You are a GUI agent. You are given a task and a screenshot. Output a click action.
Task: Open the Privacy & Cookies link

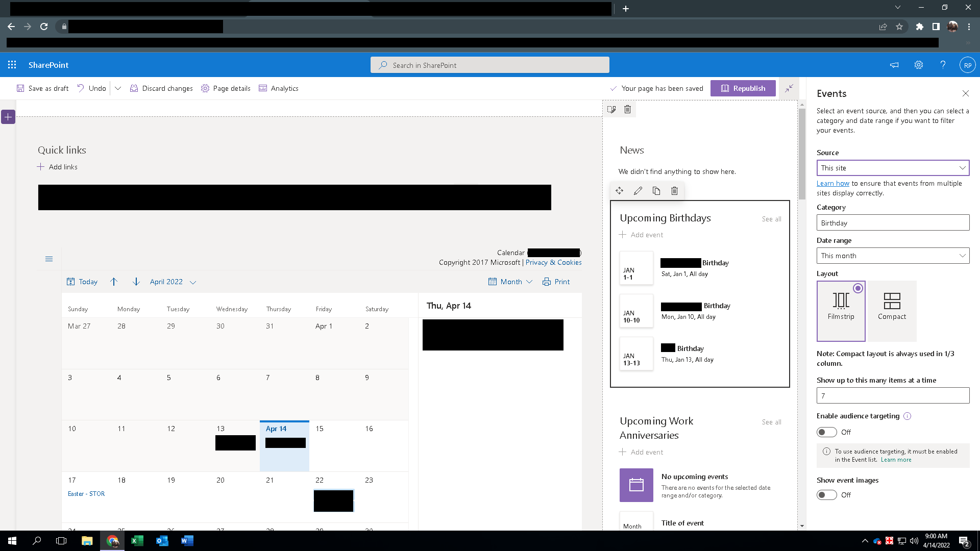point(553,262)
